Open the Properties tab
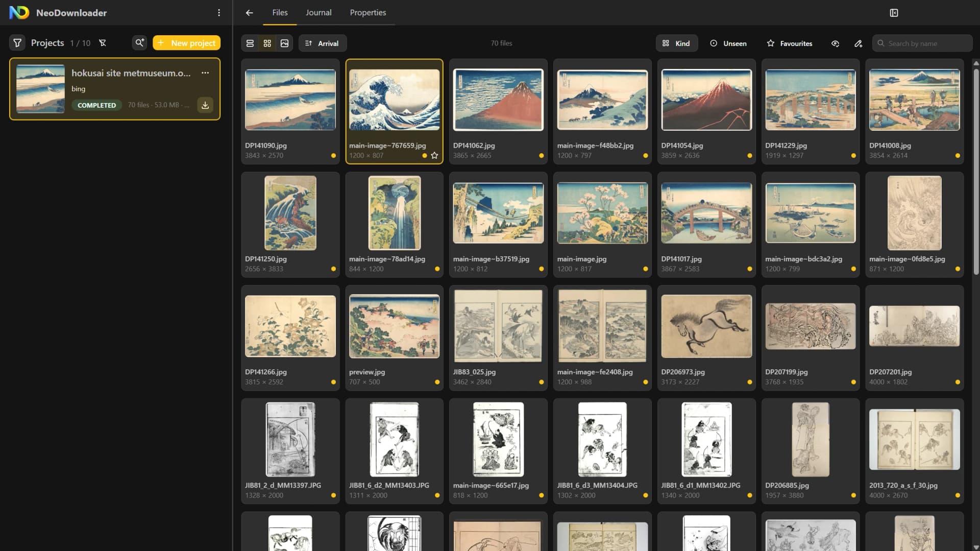 368,13
